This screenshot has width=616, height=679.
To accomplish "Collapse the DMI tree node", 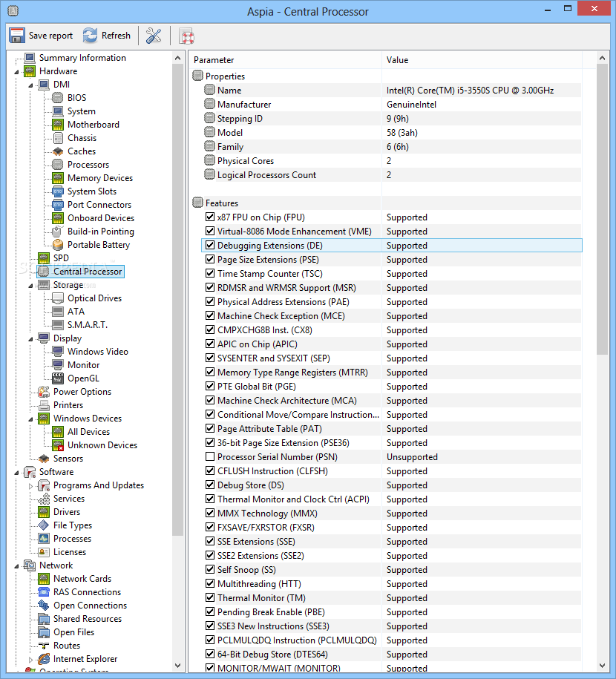I will click(x=30, y=85).
